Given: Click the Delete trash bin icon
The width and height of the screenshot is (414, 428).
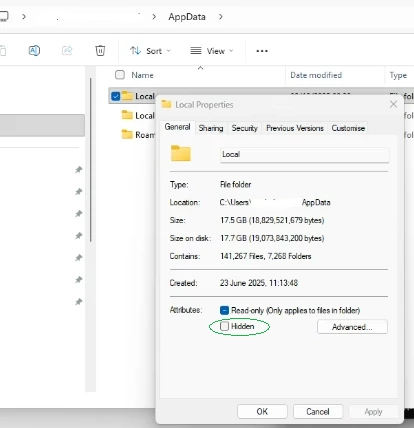Looking at the screenshot, I should tap(100, 51).
